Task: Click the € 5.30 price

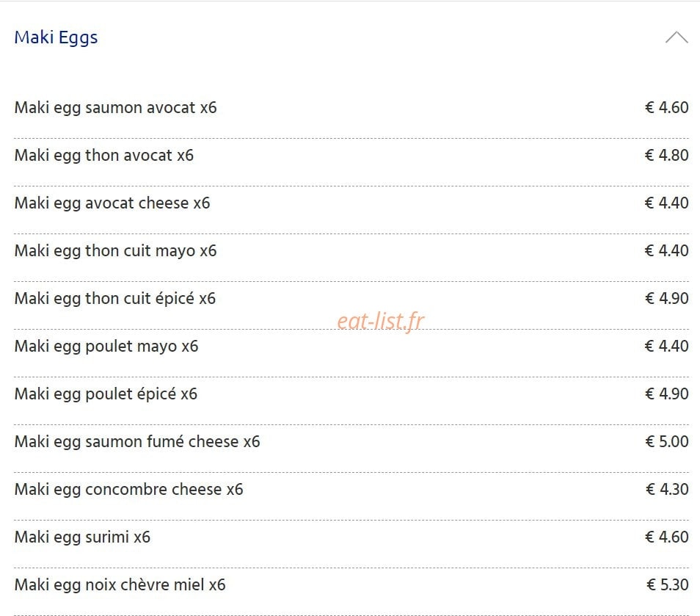Action: [x=668, y=584]
